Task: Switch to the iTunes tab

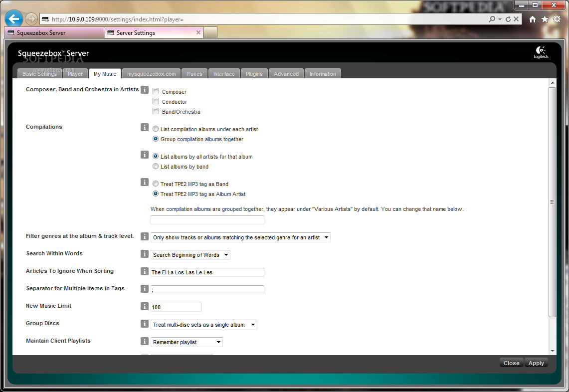Action: [x=194, y=74]
